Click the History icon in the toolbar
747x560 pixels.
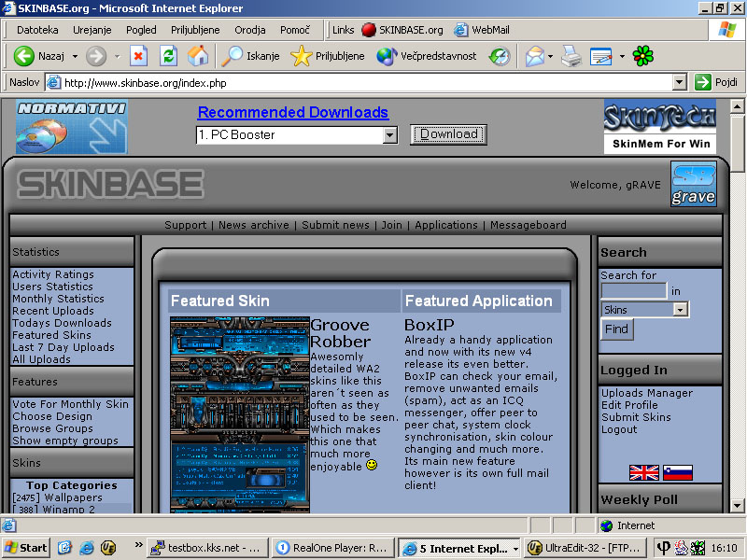(500, 56)
